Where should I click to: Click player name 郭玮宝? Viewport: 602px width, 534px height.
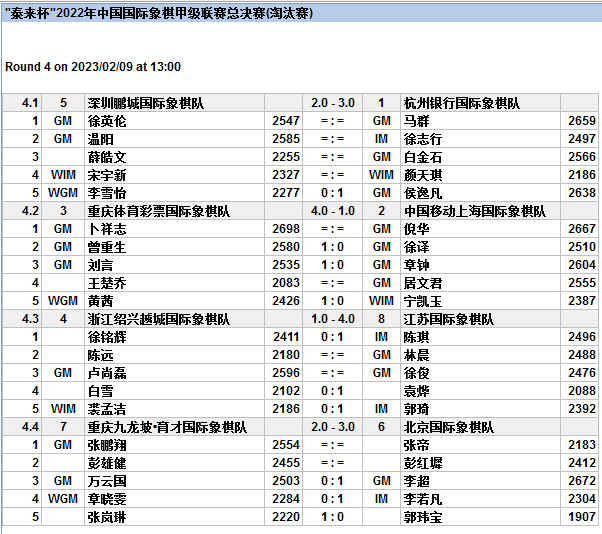click(423, 517)
